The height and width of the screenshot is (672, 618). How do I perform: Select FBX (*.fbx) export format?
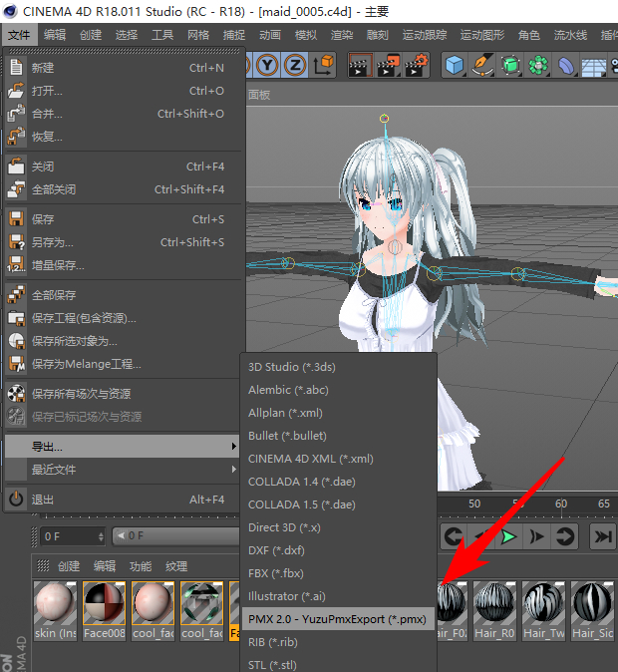pyautogui.click(x=339, y=573)
